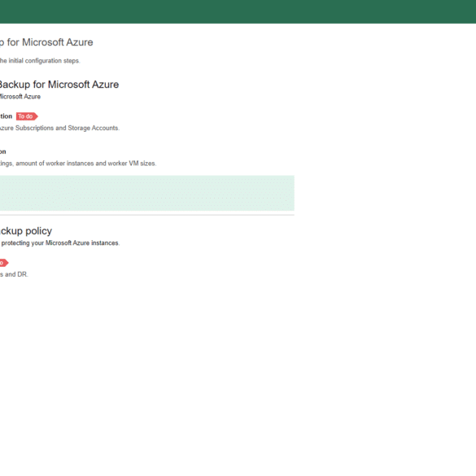The height and width of the screenshot is (476, 476).
Task: Click the "amount of worker instances and worker VM sizes" text
Action: (x=86, y=164)
